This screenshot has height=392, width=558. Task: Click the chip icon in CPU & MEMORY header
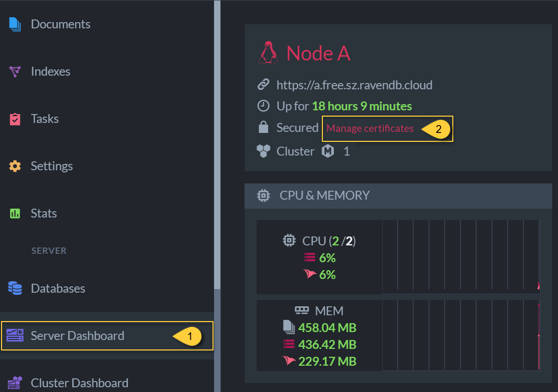pyautogui.click(x=263, y=195)
